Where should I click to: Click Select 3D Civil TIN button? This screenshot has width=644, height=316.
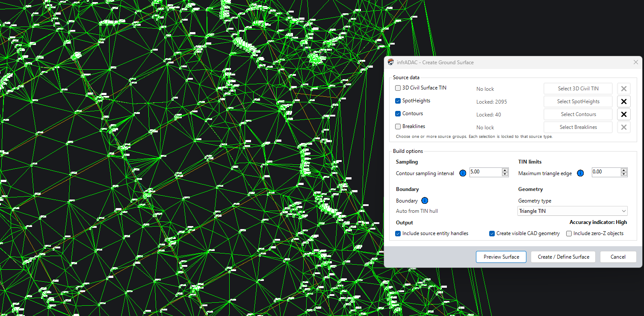(x=578, y=89)
